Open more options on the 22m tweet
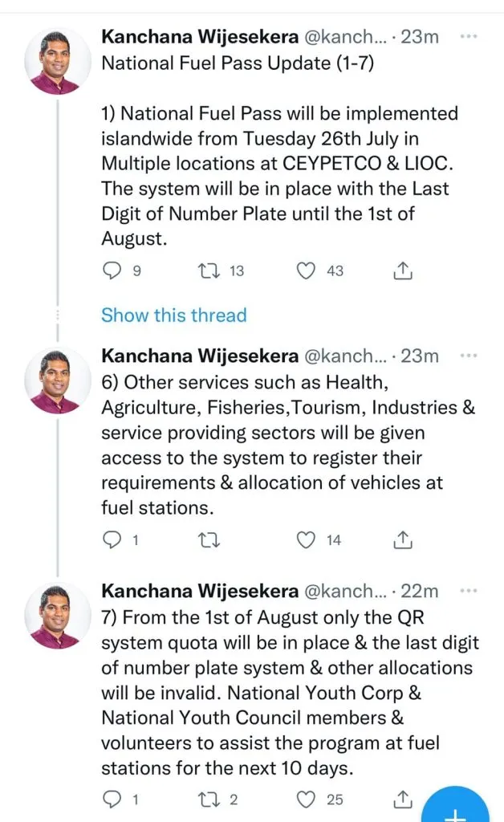 tap(469, 591)
